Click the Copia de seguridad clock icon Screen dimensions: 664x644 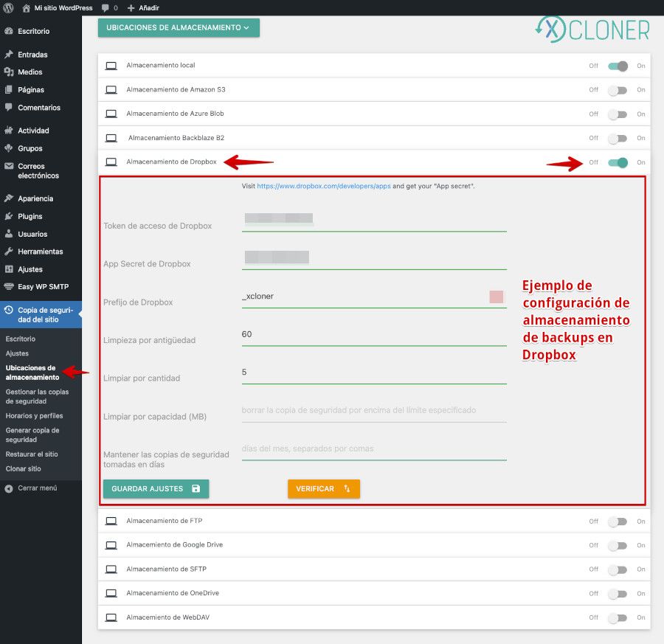(x=8, y=310)
